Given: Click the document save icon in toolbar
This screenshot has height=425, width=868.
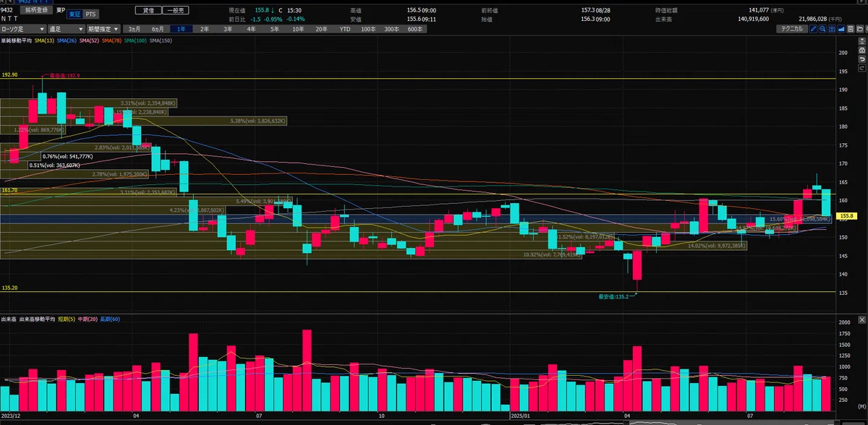Looking at the screenshot, I should pyautogui.click(x=851, y=29).
